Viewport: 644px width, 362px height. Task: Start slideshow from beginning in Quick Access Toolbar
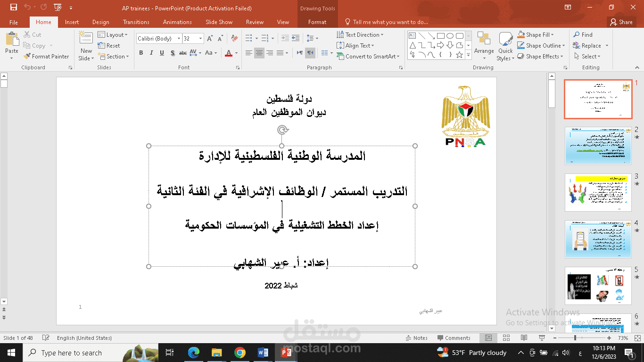[x=58, y=8]
